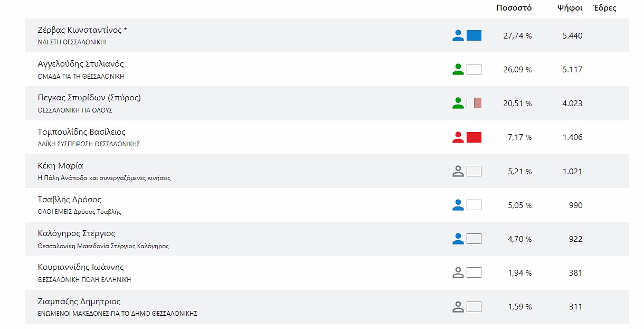Click the vote count 1.021
Image resolution: width=644 pixels, height=329 pixels.
573,172
